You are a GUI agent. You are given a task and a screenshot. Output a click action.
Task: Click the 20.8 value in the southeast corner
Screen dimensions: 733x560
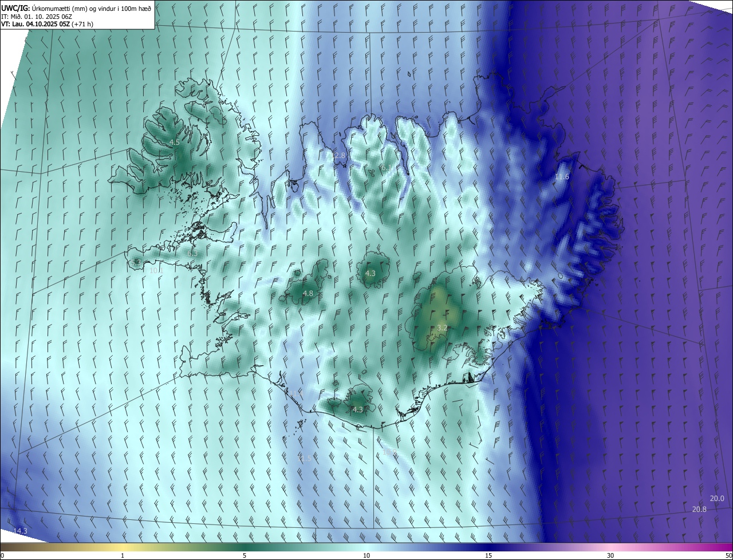pos(699,510)
